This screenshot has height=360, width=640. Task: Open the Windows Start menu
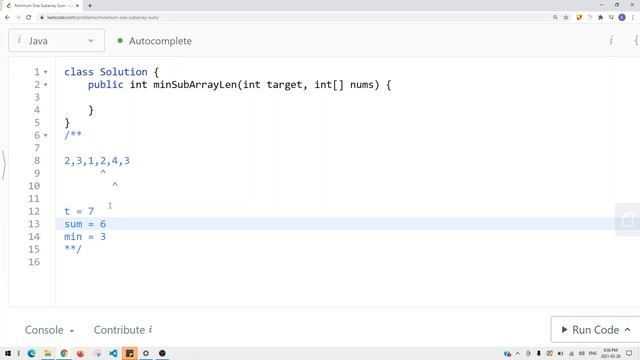point(8,353)
